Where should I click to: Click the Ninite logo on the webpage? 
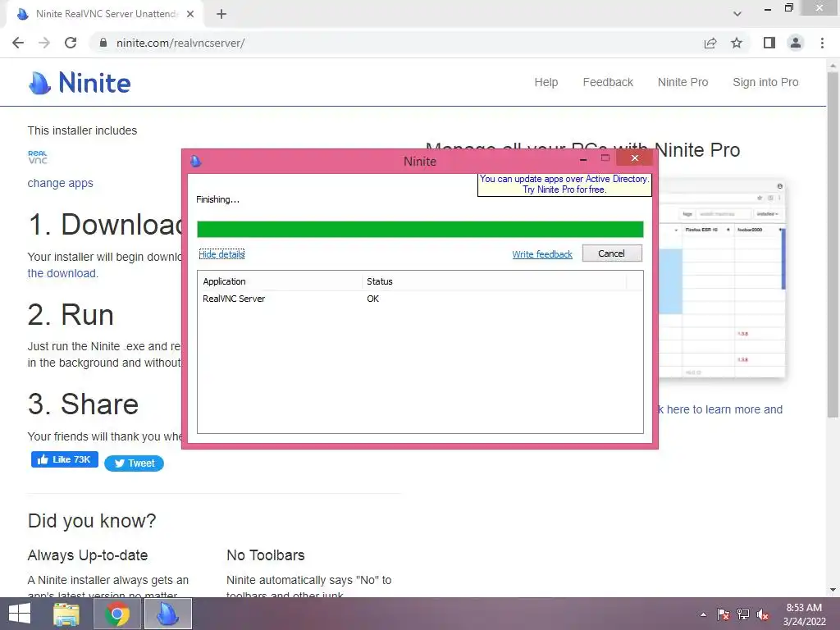point(80,83)
